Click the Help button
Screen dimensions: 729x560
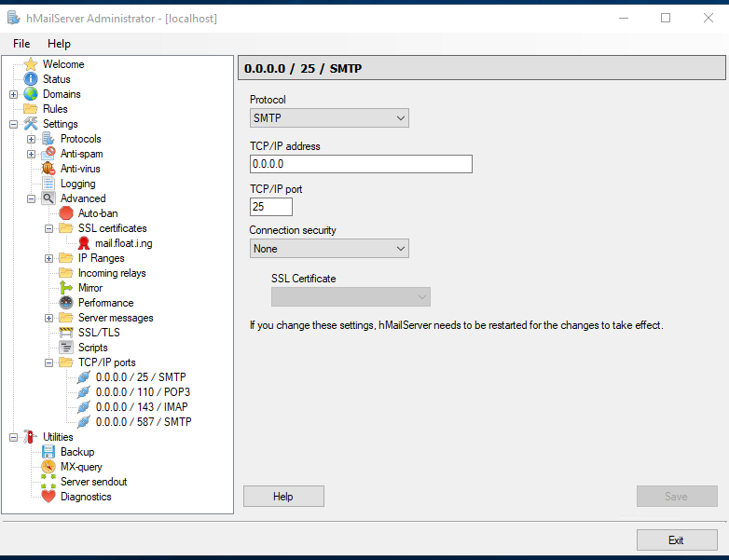pyautogui.click(x=283, y=497)
